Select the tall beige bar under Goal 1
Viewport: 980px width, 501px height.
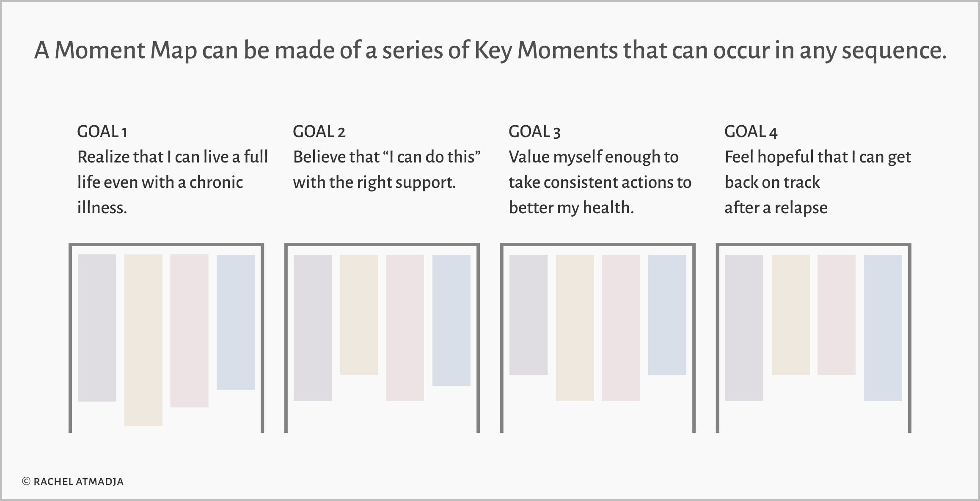point(143,340)
